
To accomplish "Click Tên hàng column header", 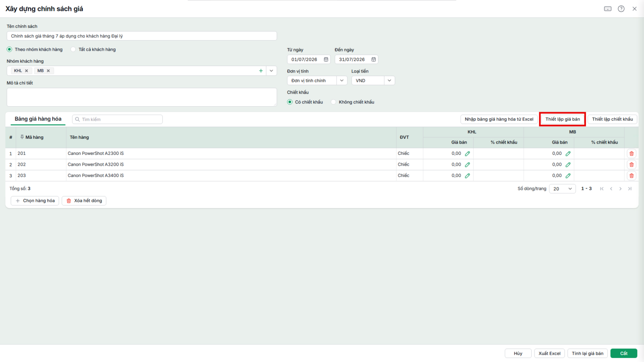I will point(231,138).
